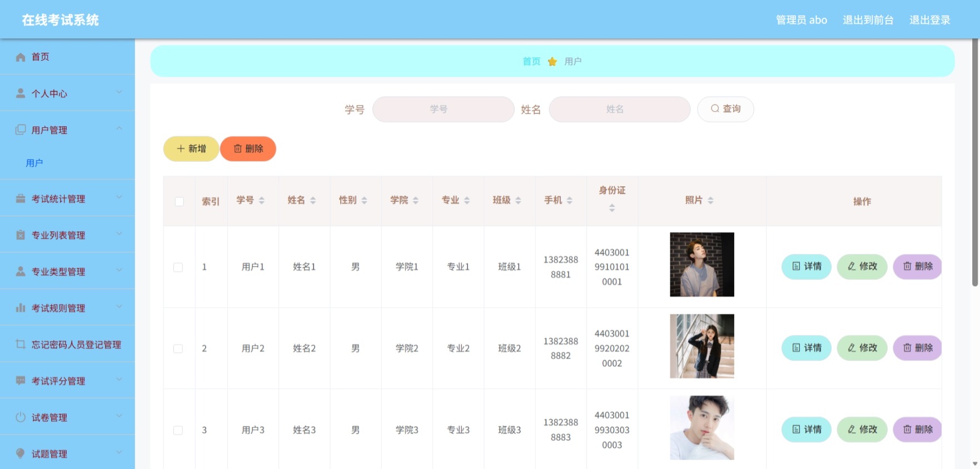Click the 在线考试系统 title
This screenshot has width=980, height=469.
pyautogui.click(x=61, y=20)
